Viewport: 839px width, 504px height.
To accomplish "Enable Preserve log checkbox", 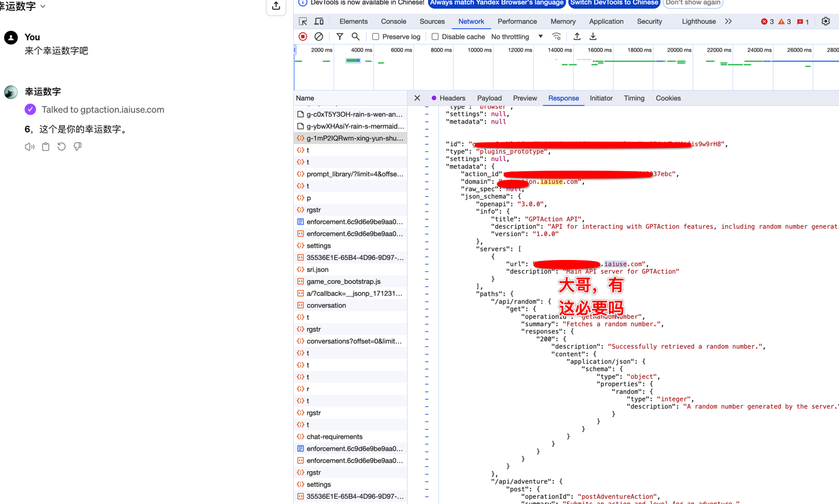I will (x=376, y=36).
